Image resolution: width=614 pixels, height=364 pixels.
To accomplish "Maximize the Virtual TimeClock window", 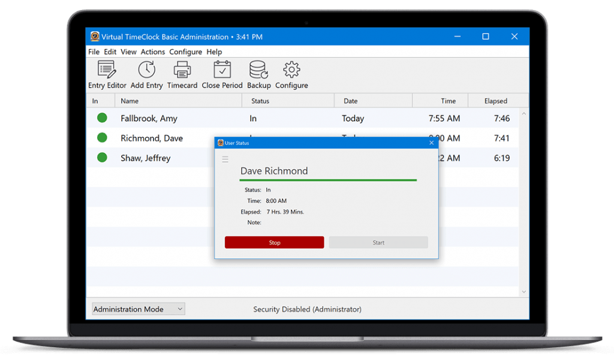I will tap(486, 37).
